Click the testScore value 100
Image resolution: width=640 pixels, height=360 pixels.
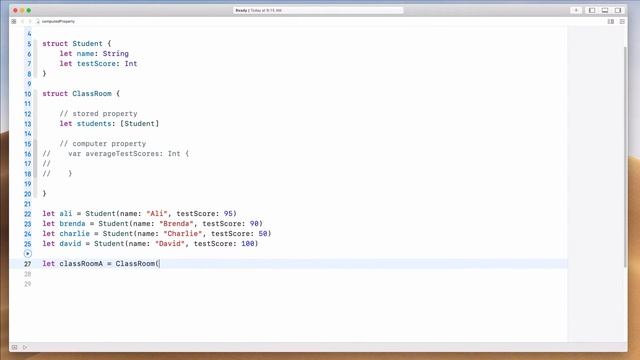coord(248,244)
